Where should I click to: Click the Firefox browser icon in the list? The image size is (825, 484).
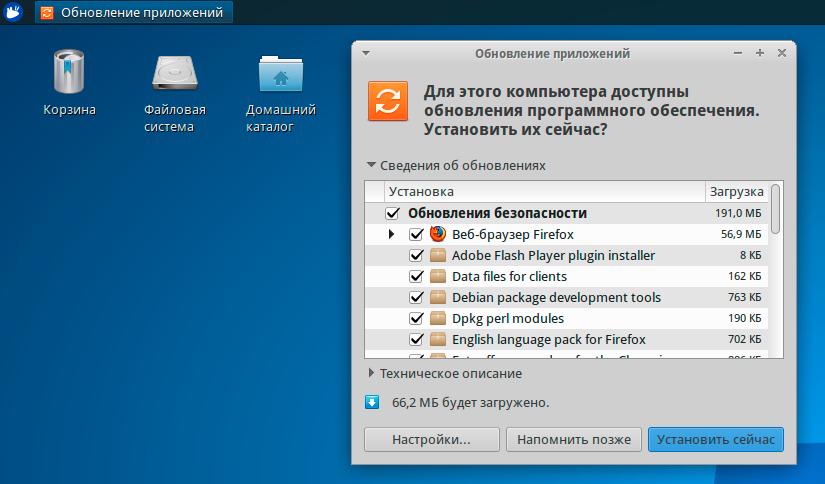point(438,234)
